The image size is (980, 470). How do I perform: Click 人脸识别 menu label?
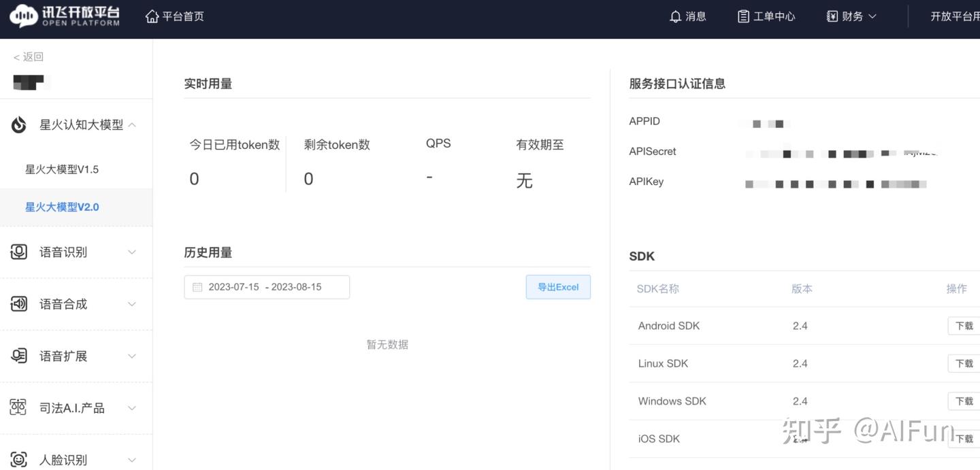(63, 460)
